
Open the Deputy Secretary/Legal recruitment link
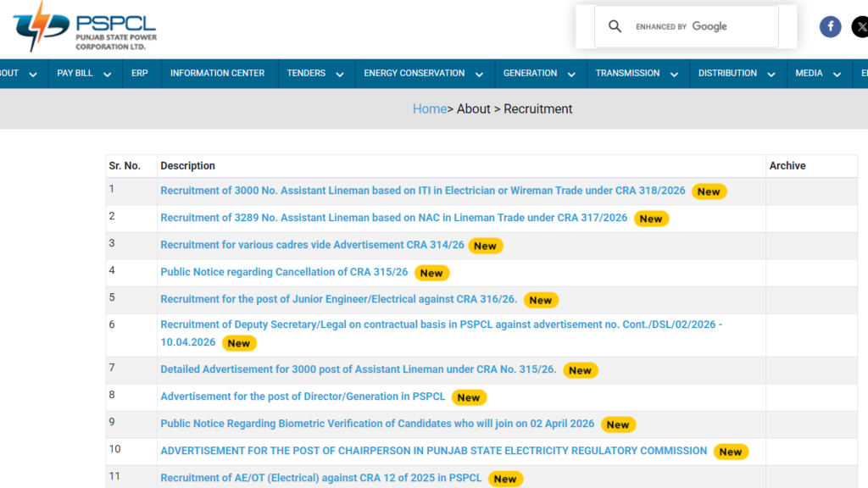[441, 333]
